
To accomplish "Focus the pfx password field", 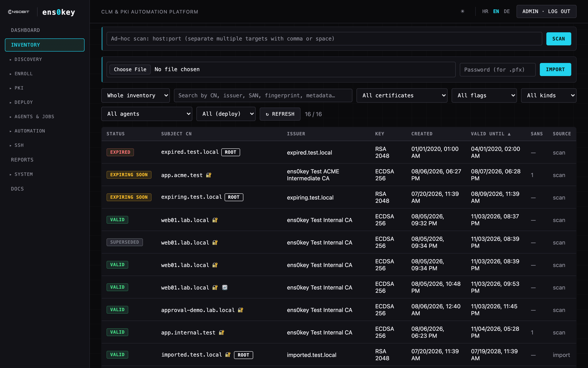I will (x=498, y=70).
